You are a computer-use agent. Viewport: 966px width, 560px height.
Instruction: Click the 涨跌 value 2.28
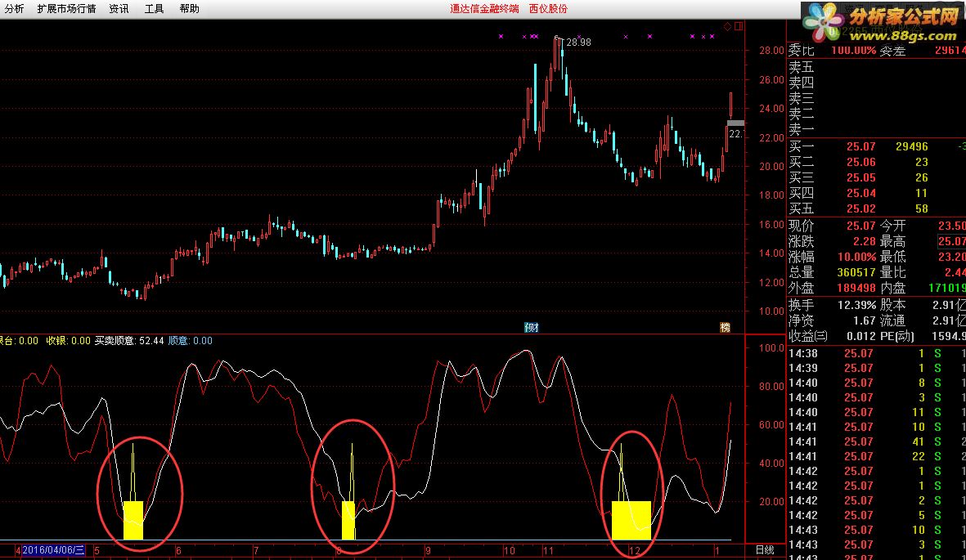pos(865,241)
